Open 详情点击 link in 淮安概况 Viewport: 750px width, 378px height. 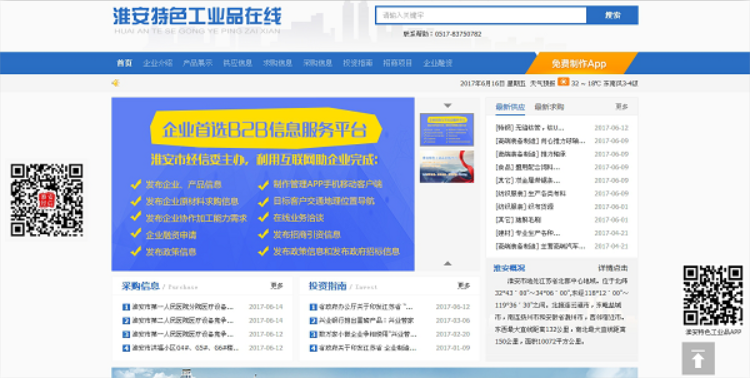(613, 268)
